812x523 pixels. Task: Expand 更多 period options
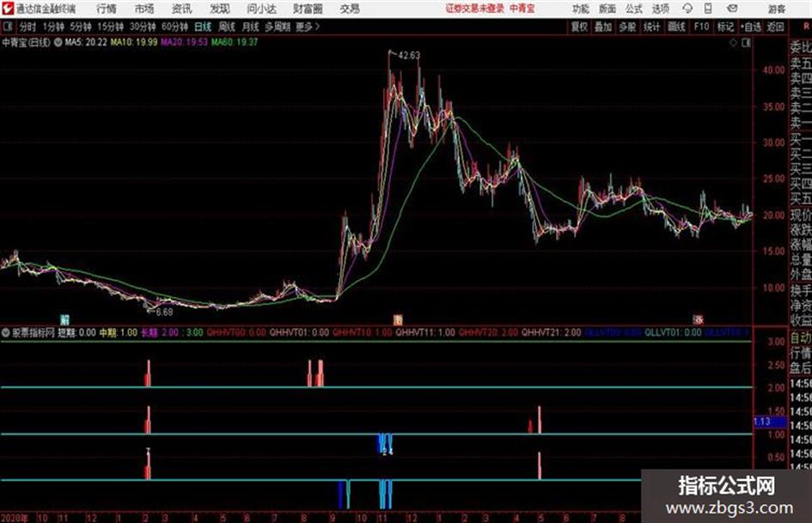(x=308, y=27)
